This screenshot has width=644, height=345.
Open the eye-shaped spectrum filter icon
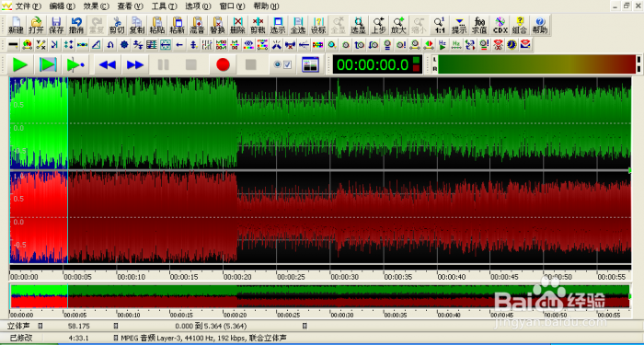[x=248, y=45]
